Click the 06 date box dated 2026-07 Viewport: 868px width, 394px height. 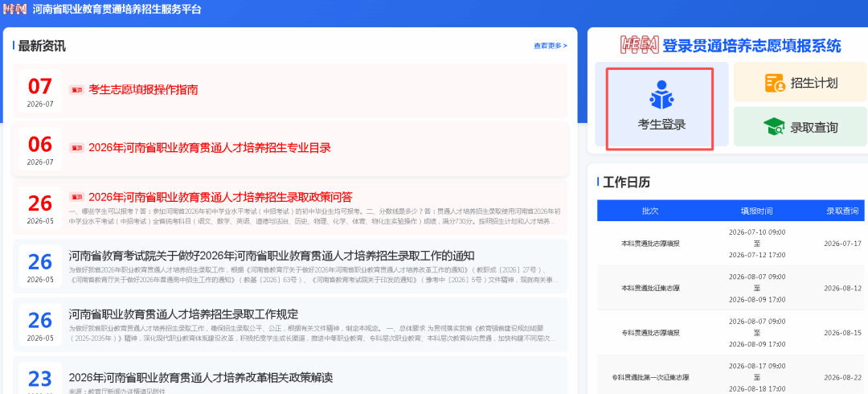click(x=40, y=149)
